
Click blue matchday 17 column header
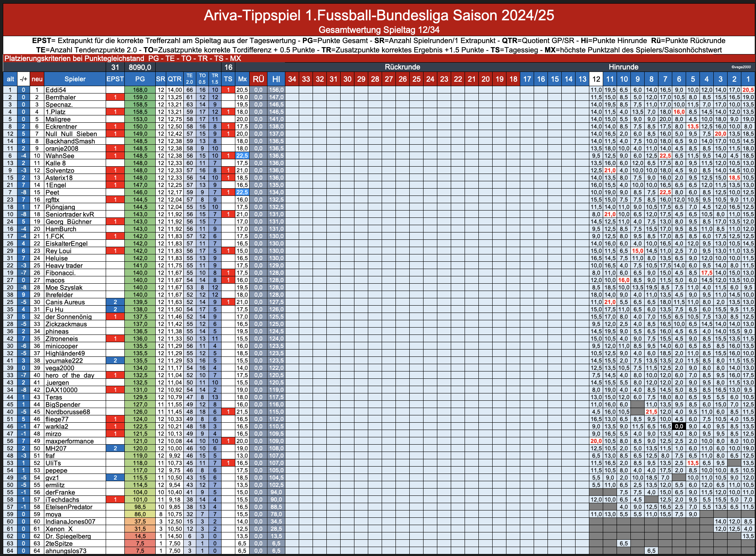tap(527, 79)
